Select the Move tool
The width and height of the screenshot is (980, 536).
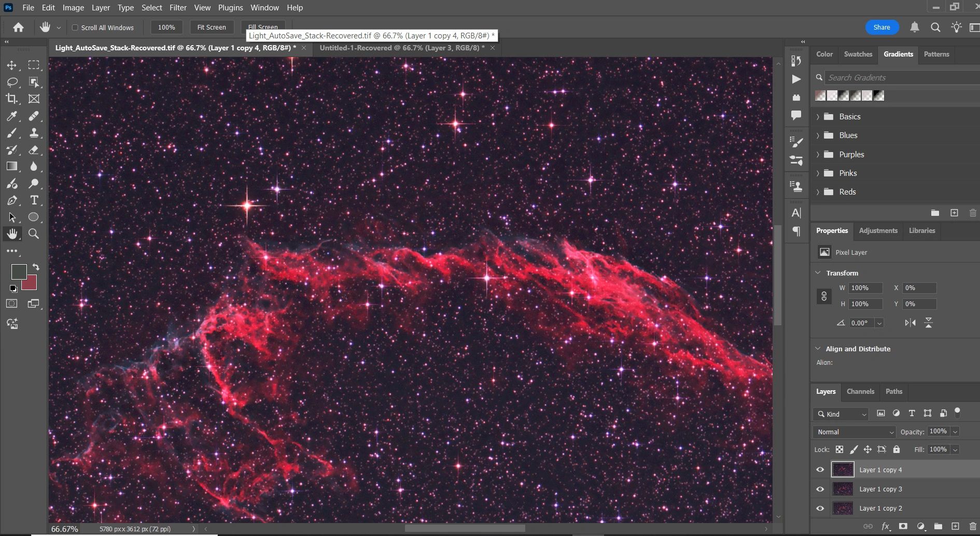pyautogui.click(x=11, y=65)
